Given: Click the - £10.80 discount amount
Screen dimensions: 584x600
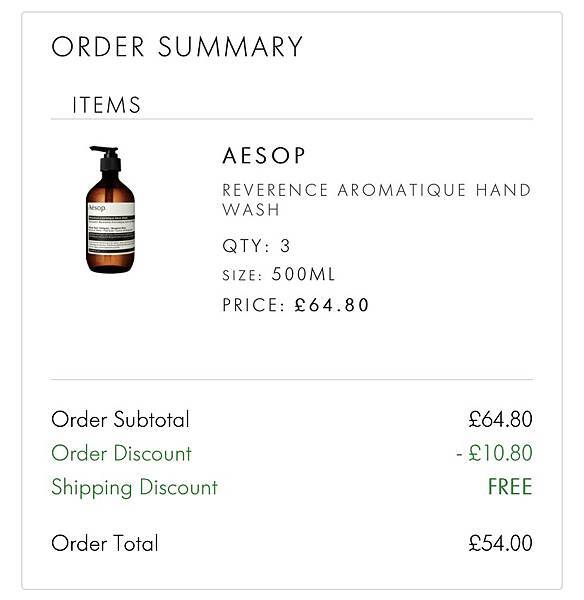Looking at the screenshot, I should pos(494,453).
